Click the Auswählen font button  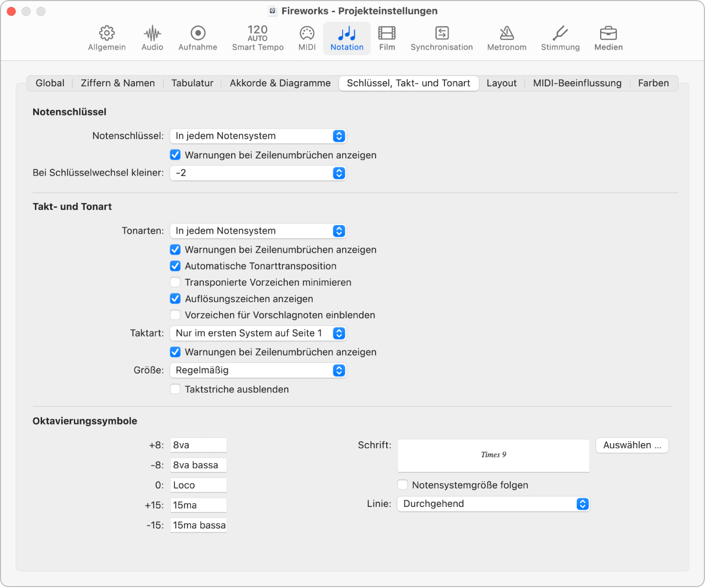[x=632, y=445]
